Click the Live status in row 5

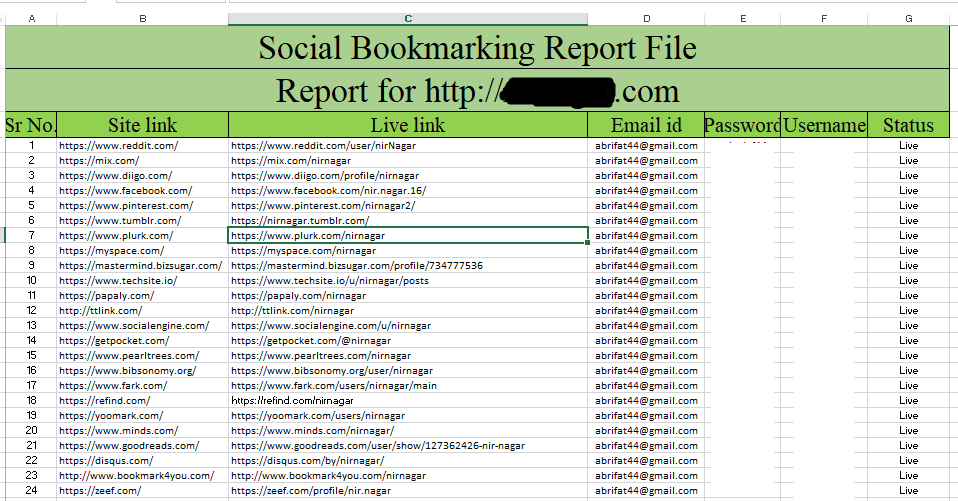[x=909, y=205]
